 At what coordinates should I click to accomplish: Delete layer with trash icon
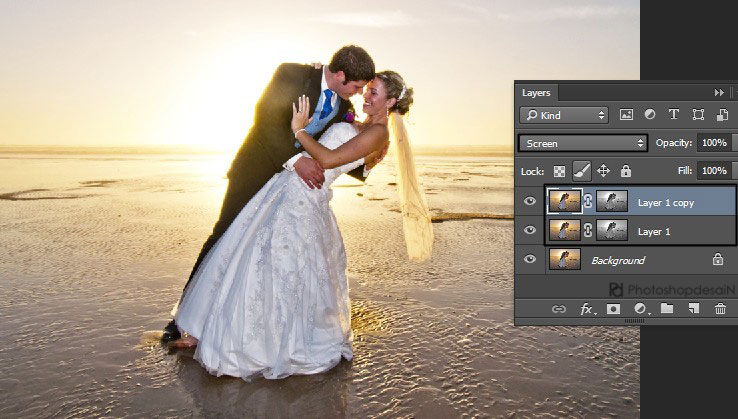pyautogui.click(x=720, y=309)
